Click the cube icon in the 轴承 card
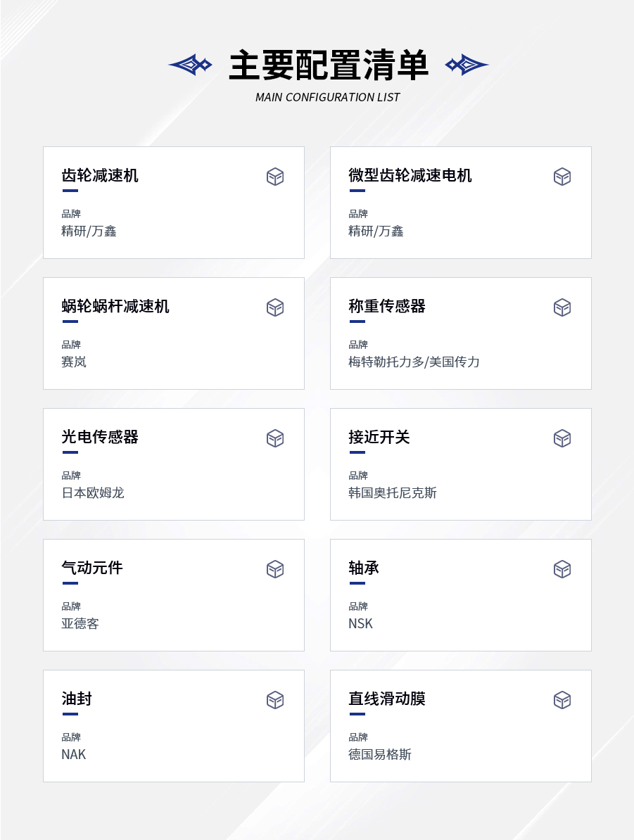Screen dimensions: 634x840 (x=562, y=569)
